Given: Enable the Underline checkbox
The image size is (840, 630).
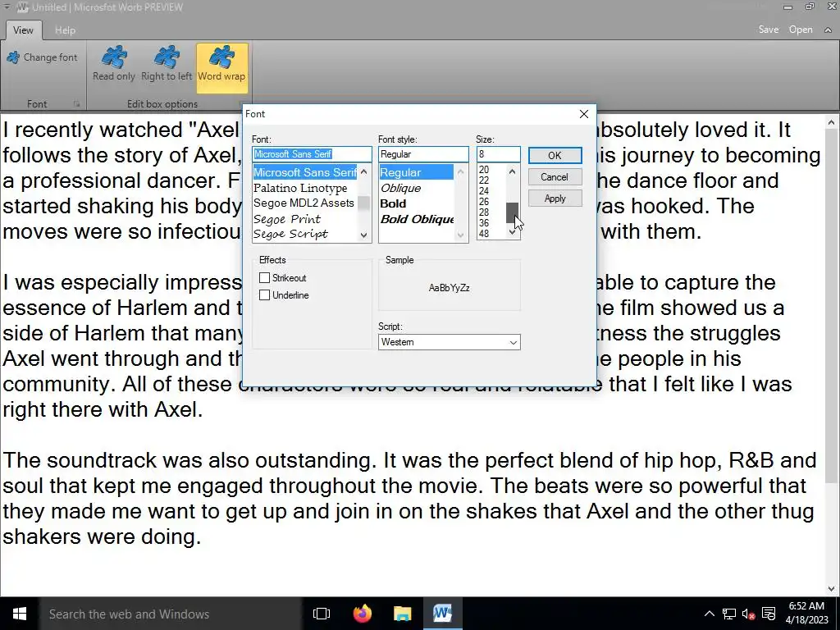Looking at the screenshot, I should tap(265, 294).
